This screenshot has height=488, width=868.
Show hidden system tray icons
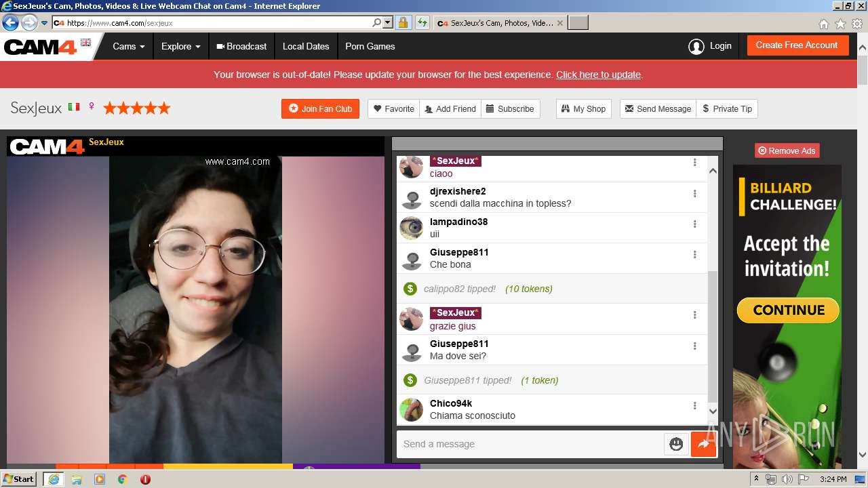(757, 479)
